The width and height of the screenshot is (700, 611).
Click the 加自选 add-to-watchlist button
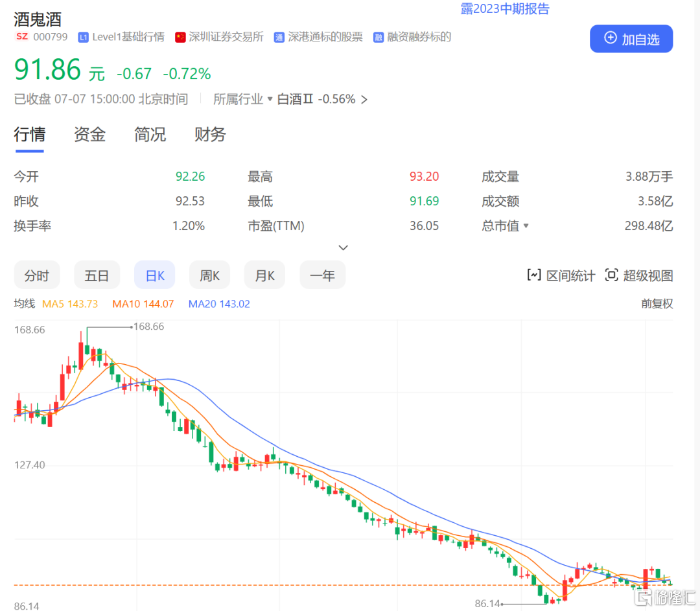click(x=631, y=39)
